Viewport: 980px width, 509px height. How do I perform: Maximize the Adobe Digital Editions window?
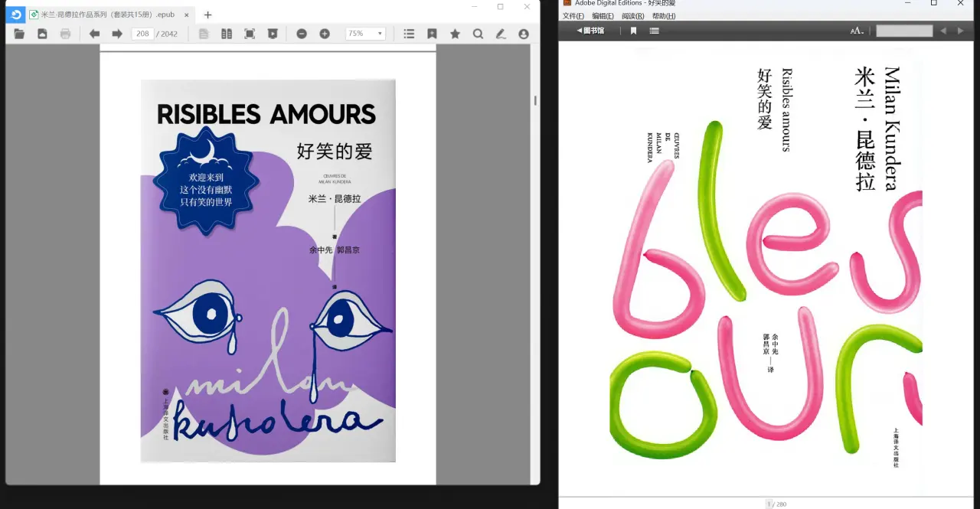[934, 3]
